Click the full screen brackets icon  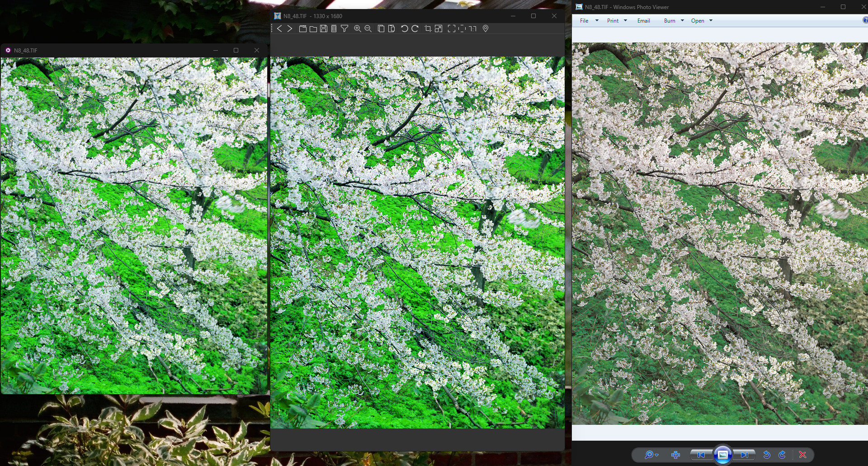point(451,29)
